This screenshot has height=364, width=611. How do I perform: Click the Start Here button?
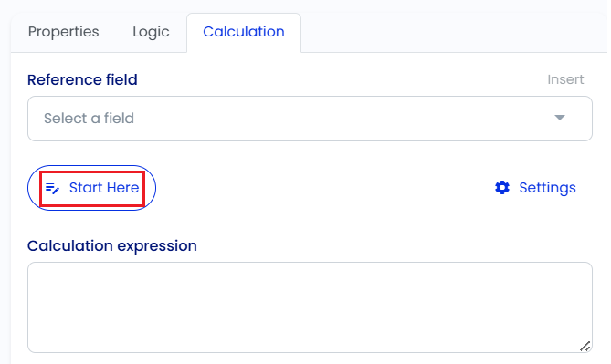(91, 188)
